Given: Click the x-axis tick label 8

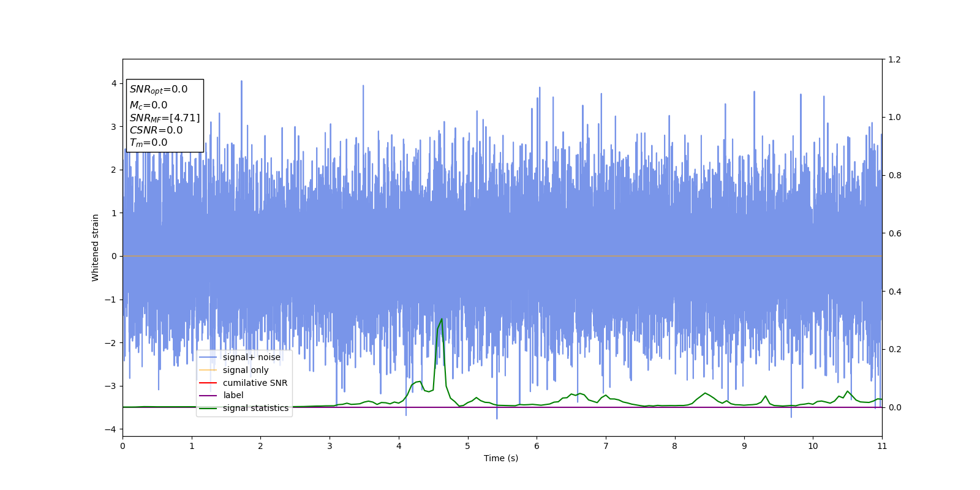Looking at the screenshot, I should point(675,446).
